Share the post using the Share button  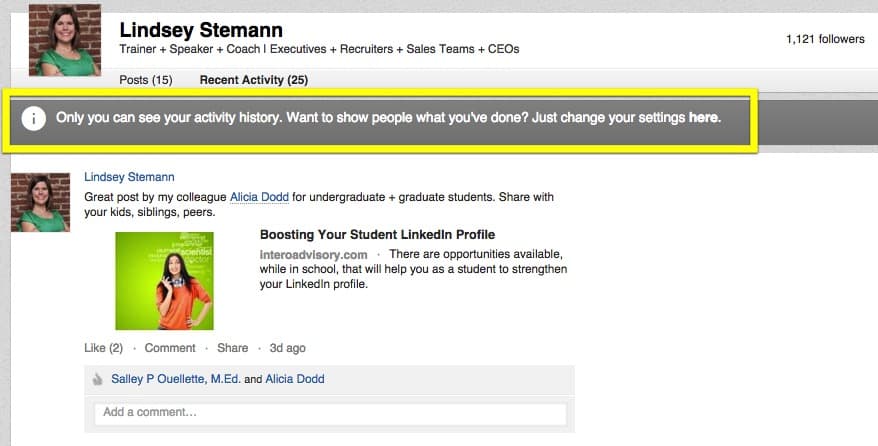coord(232,348)
